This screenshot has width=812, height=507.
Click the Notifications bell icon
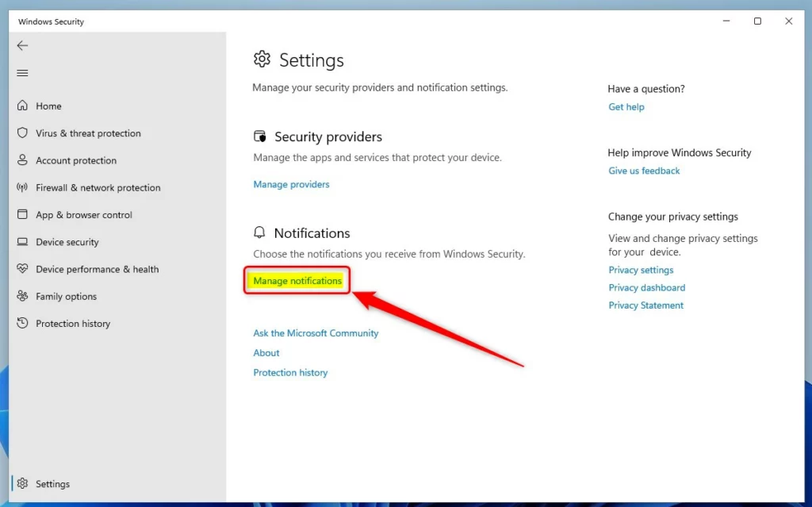[x=259, y=232]
